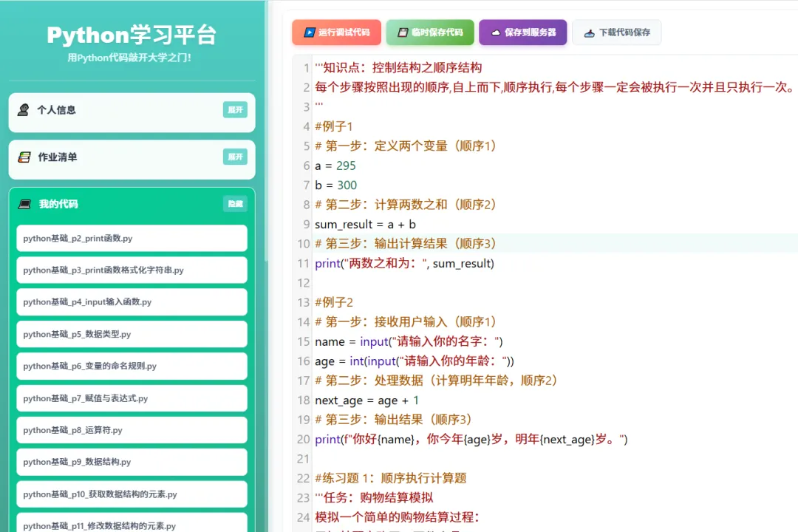Viewport: 798px width, 532px height.
Task: Click the 任务：购物结算模拟 line
Action: (x=374, y=498)
